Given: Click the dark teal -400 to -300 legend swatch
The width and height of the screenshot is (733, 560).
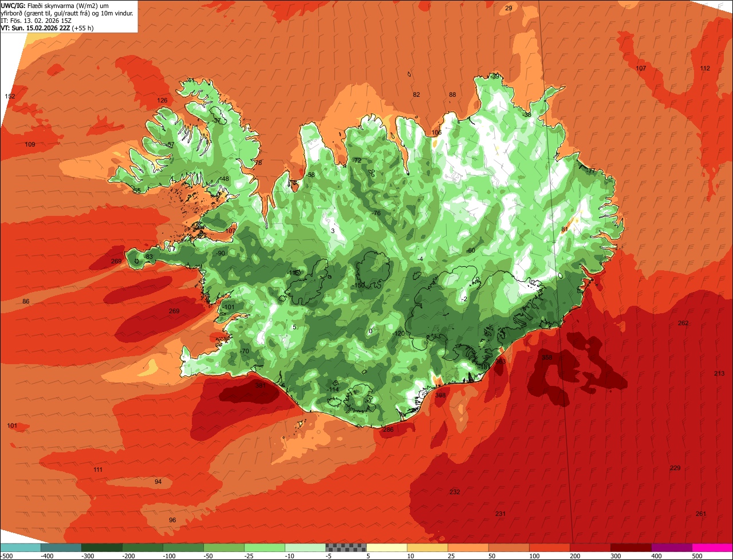Looking at the screenshot, I should [61, 547].
